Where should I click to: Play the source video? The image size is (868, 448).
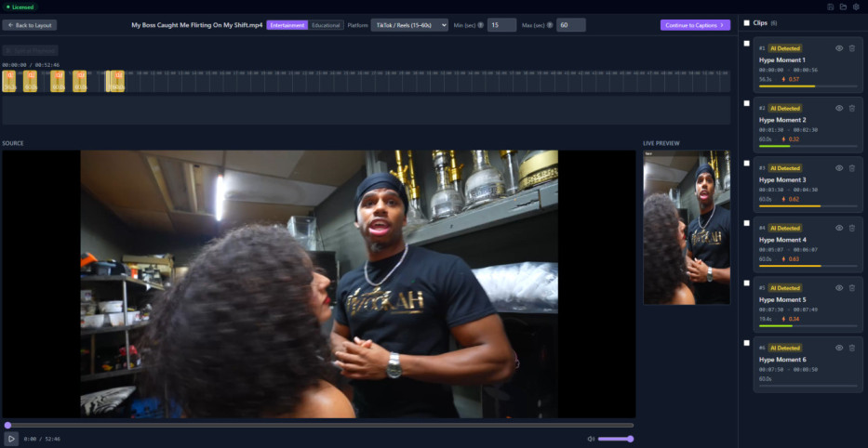point(11,439)
